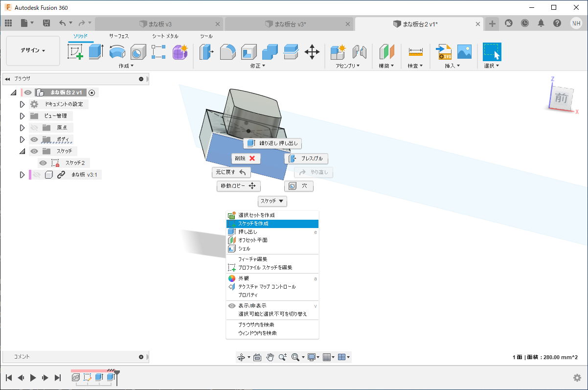588x390 pixels.
Task: Select the Revolve tool icon
Action: click(117, 51)
